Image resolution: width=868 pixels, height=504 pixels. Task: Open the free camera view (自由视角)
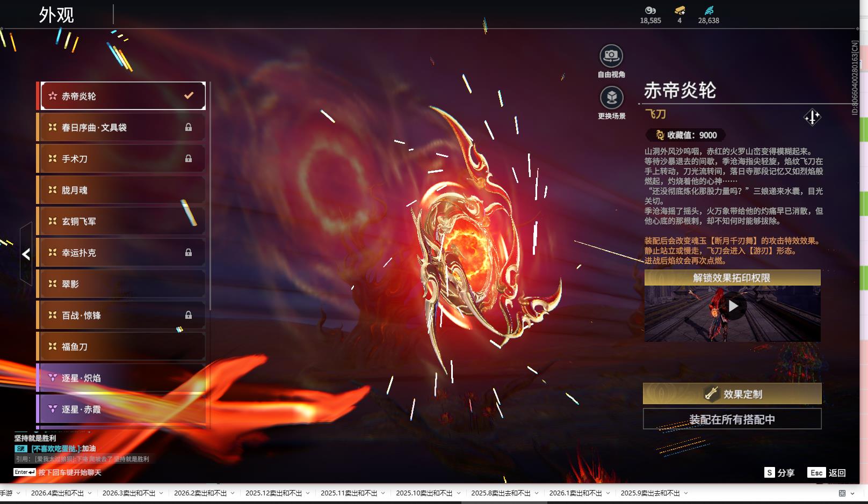point(611,56)
